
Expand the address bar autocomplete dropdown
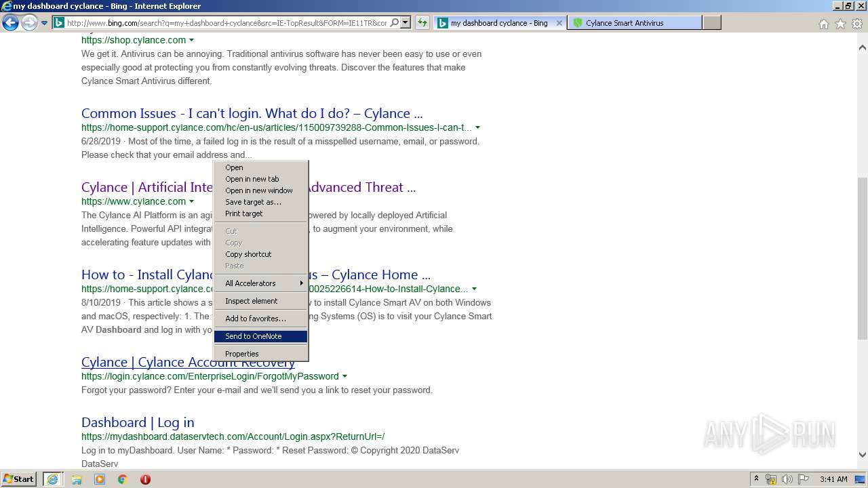coord(406,23)
